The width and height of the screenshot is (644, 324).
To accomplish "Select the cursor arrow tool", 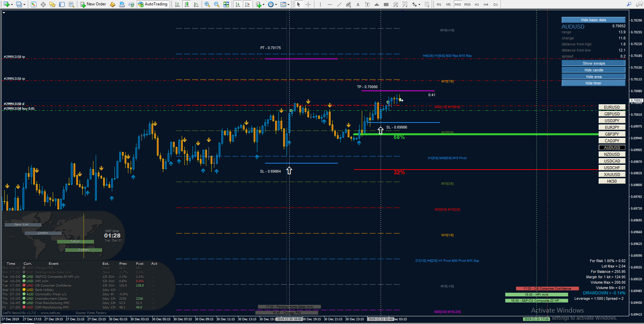I will click(299, 4).
